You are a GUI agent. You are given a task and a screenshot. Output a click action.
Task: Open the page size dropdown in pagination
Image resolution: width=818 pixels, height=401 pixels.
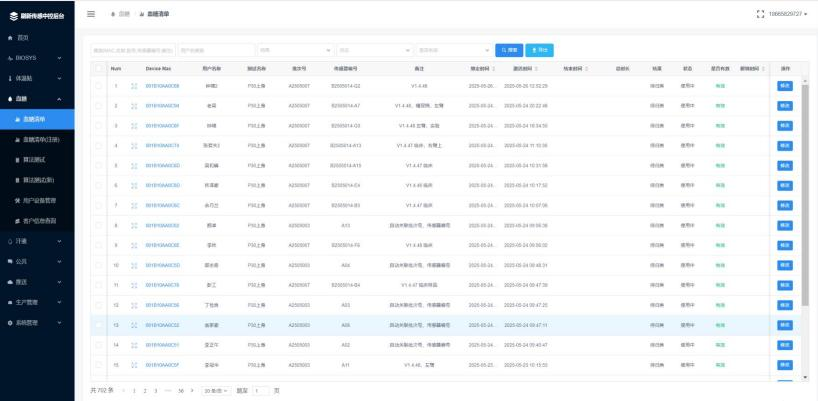(x=216, y=391)
